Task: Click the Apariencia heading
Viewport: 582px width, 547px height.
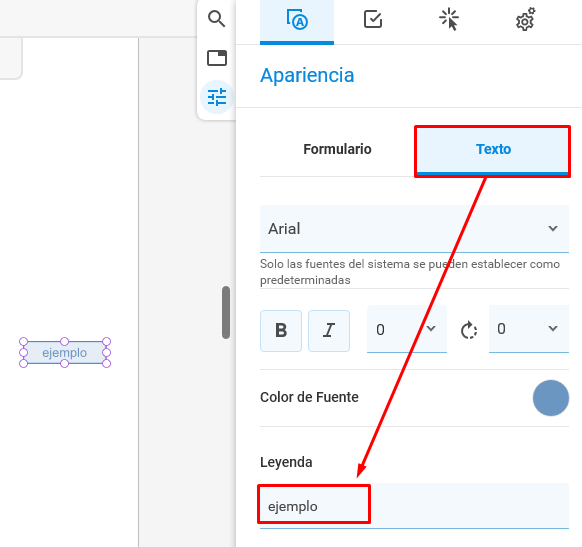Action: click(307, 75)
